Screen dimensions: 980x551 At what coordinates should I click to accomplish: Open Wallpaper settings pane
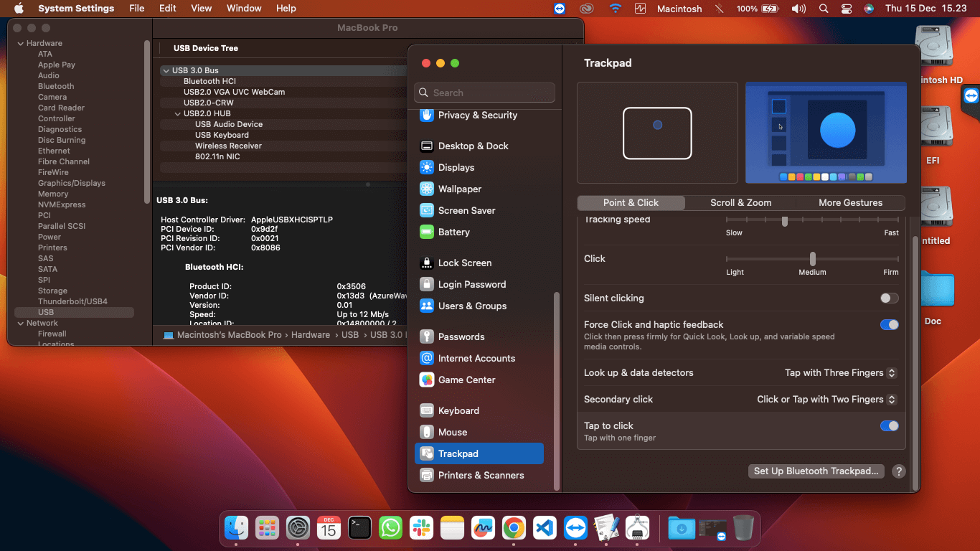[x=479, y=189]
